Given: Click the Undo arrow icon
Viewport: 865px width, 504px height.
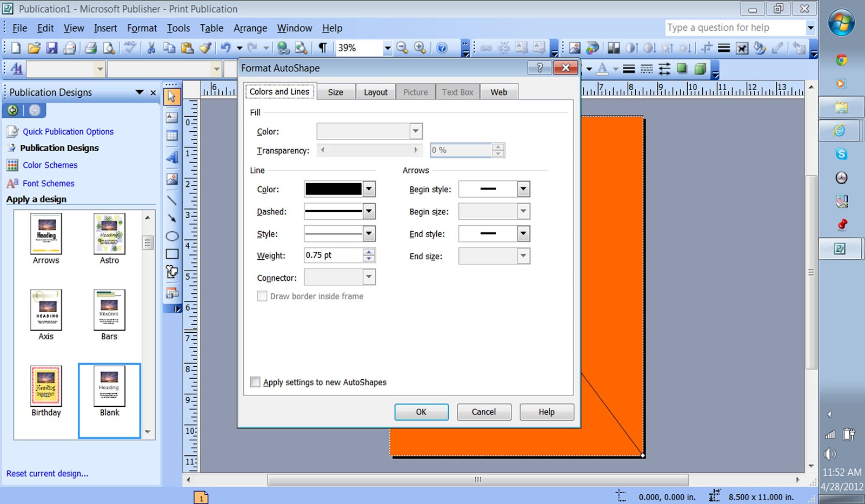Looking at the screenshot, I should pos(225,48).
